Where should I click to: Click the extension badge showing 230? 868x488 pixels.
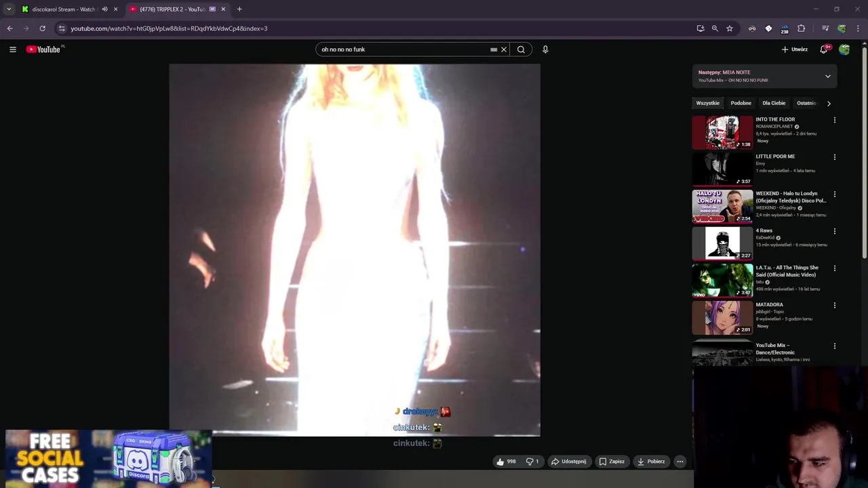pyautogui.click(x=785, y=29)
